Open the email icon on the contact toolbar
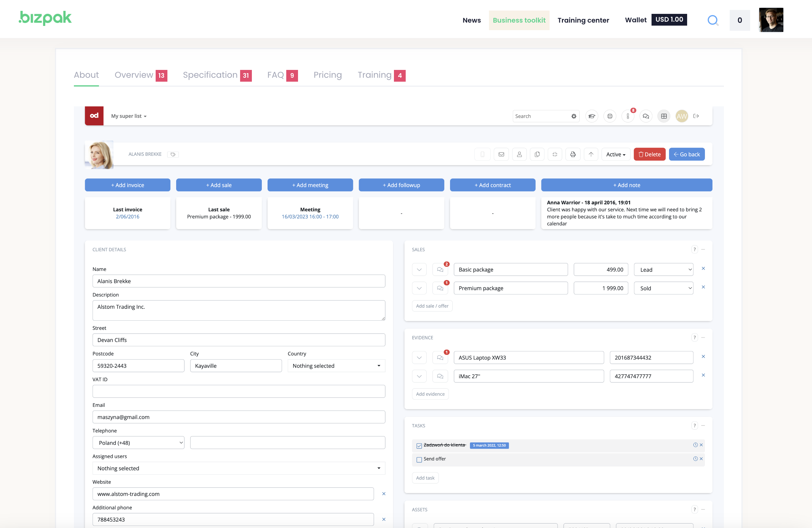Screen dimensions: 812x528 501,154
